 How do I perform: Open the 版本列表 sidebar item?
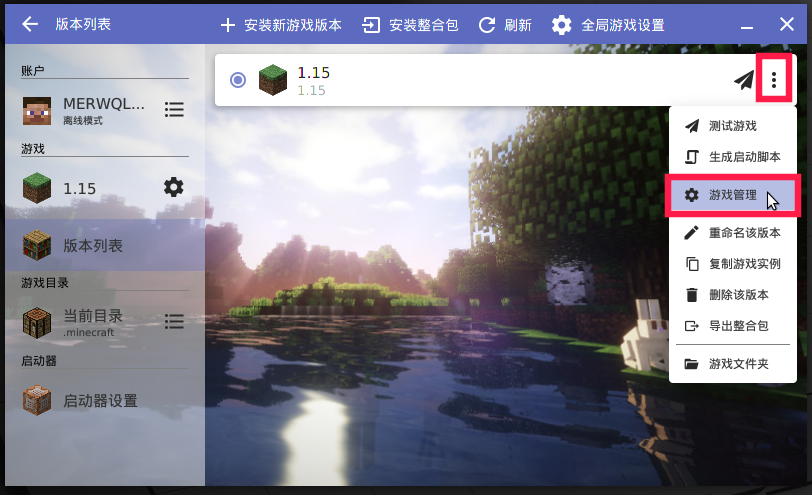click(x=105, y=245)
